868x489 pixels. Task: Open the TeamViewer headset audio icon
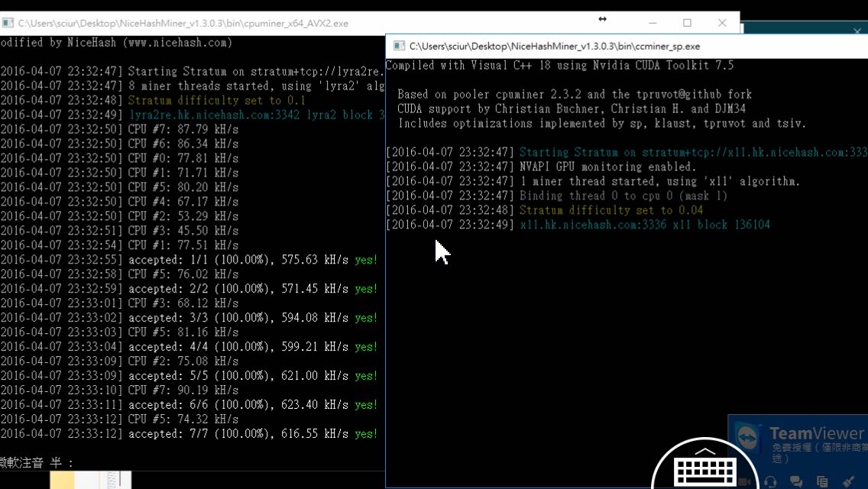[770, 482]
